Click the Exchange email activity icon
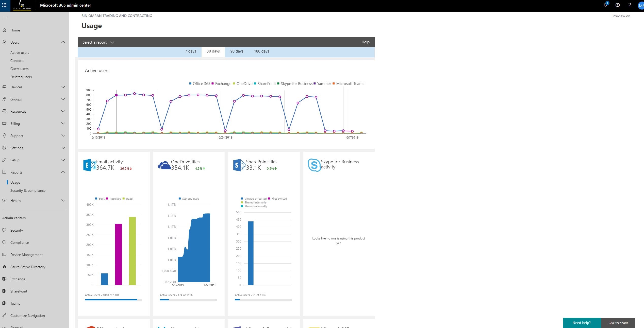 click(89, 165)
